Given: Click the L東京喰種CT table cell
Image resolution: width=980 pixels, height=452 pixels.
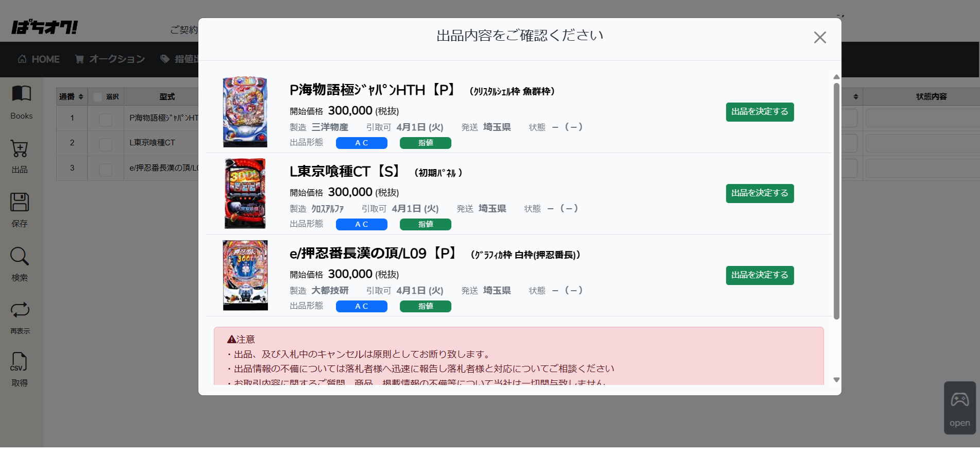Looking at the screenshot, I should pos(161,143).
